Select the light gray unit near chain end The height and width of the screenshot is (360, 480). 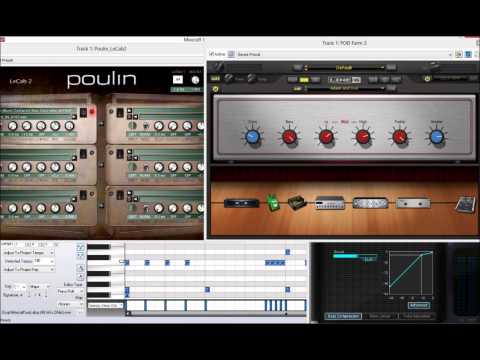413,203
